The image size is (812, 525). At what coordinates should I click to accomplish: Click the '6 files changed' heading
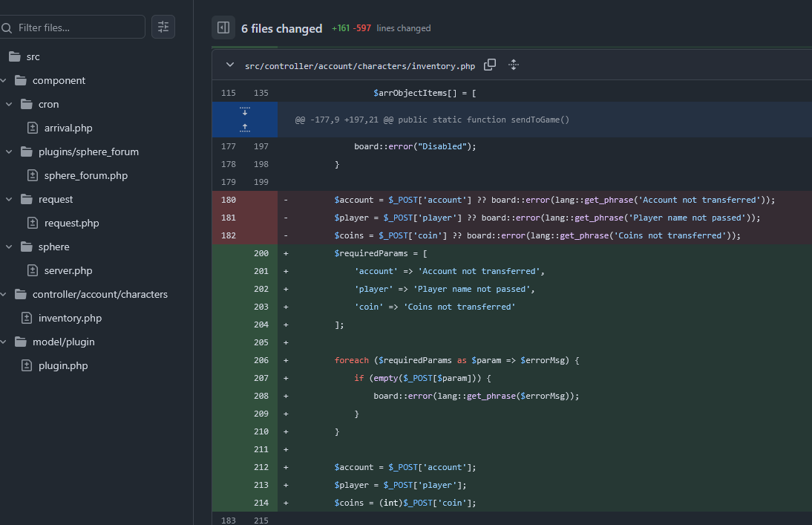point(282,28)
